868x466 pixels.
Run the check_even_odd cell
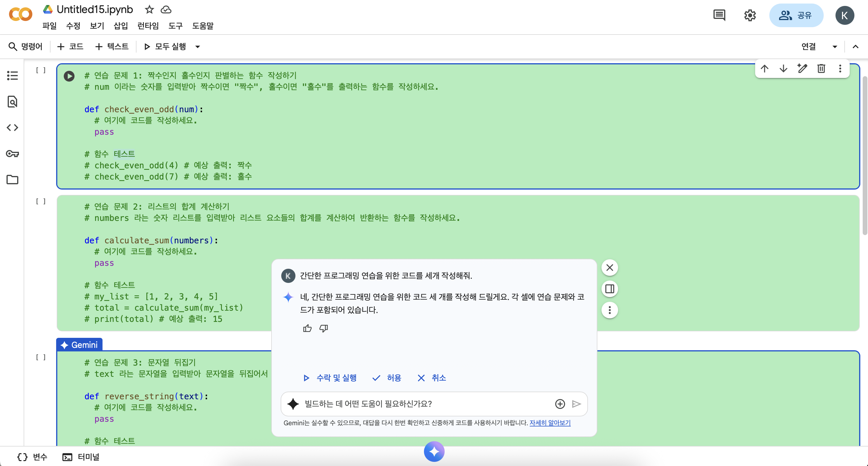tap(69, 76)
